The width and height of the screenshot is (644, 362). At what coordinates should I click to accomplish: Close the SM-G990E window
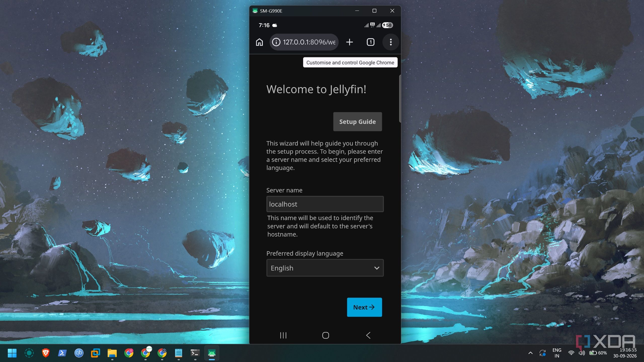392,11
